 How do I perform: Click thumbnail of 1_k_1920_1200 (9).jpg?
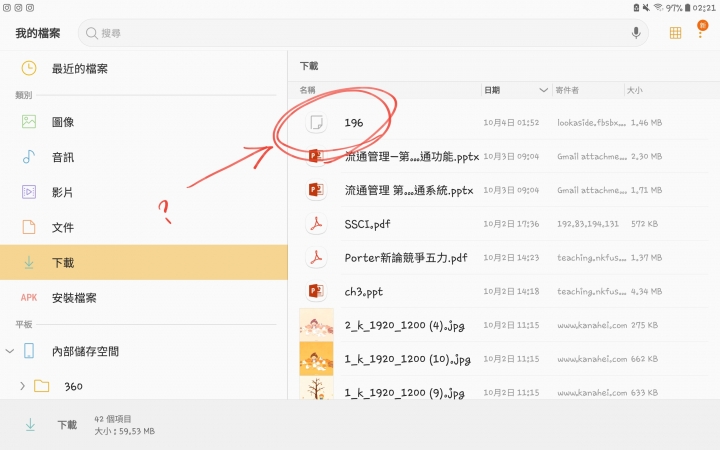[316, 388]
